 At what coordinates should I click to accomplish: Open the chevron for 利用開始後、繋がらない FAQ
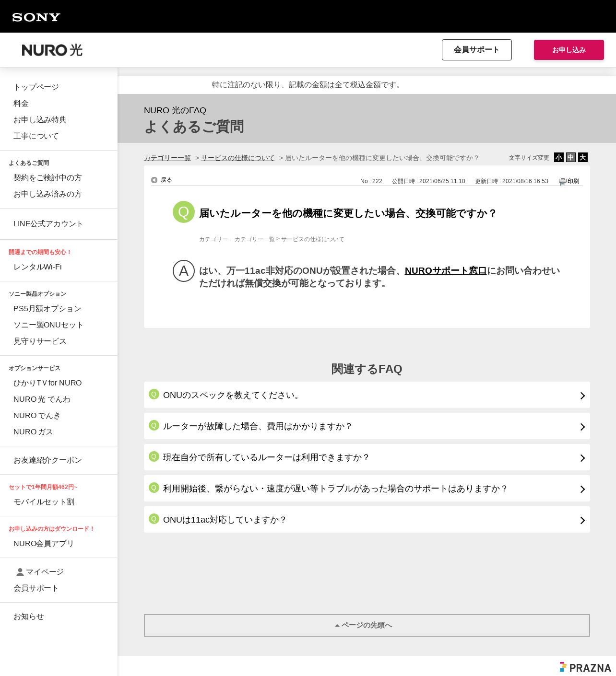click(x=582, y=489)
